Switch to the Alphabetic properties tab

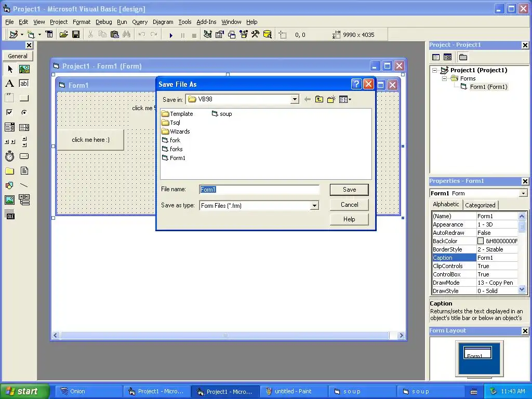pyautogui.click(x=446, y=204)
